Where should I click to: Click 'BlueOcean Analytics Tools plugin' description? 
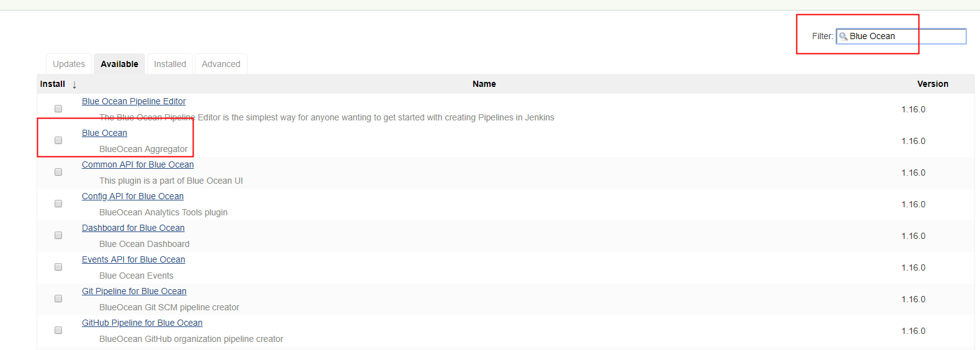[163, 212]
